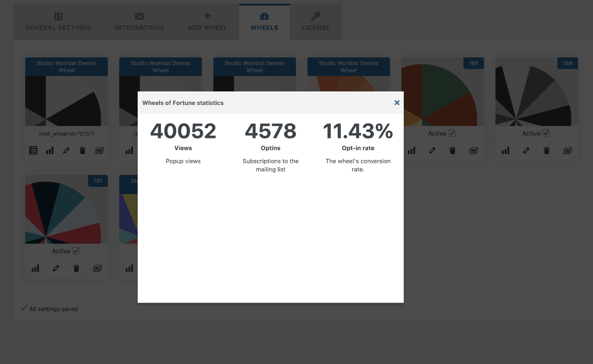Go to the Add Wheel tab
593x364 pixels.
click(x=207, y=22)
